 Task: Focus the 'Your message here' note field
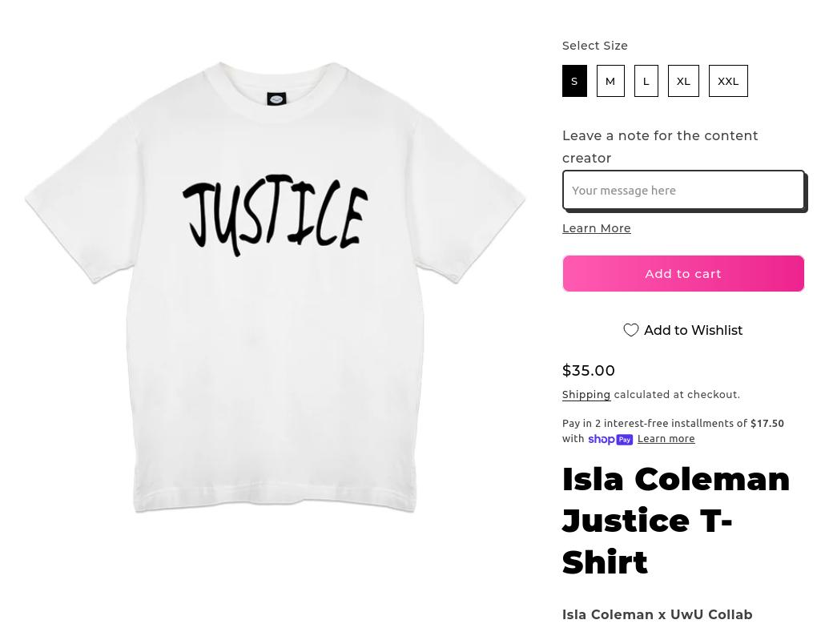(x=683, y=190)
